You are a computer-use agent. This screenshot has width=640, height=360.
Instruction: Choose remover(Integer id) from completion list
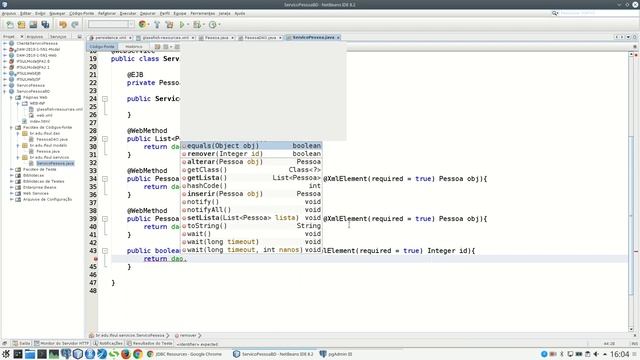251,154
